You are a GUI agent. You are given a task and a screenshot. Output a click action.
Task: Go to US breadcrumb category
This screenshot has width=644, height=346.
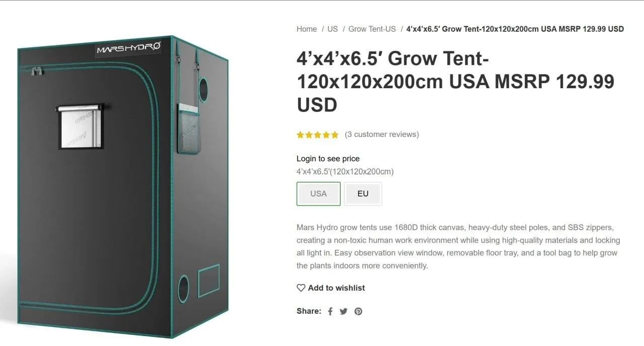pyautogui.click(x=333, y=29)
